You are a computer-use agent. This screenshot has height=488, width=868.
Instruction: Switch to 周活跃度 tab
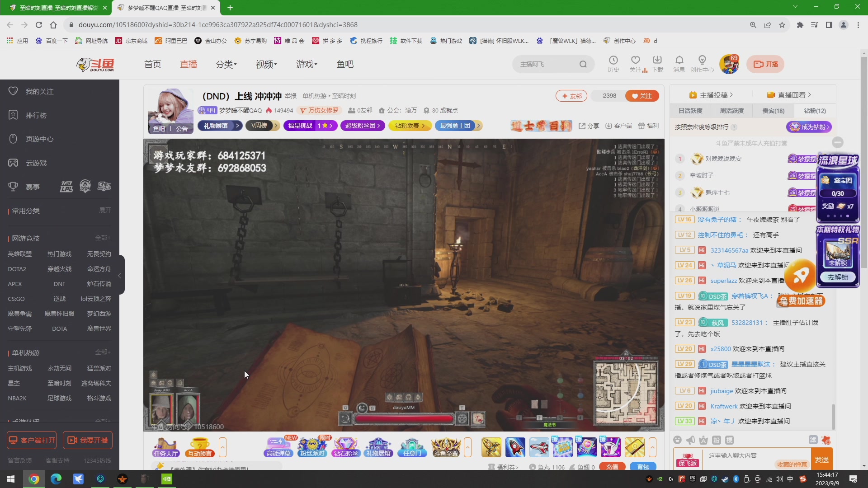click(x=732, y=111)
